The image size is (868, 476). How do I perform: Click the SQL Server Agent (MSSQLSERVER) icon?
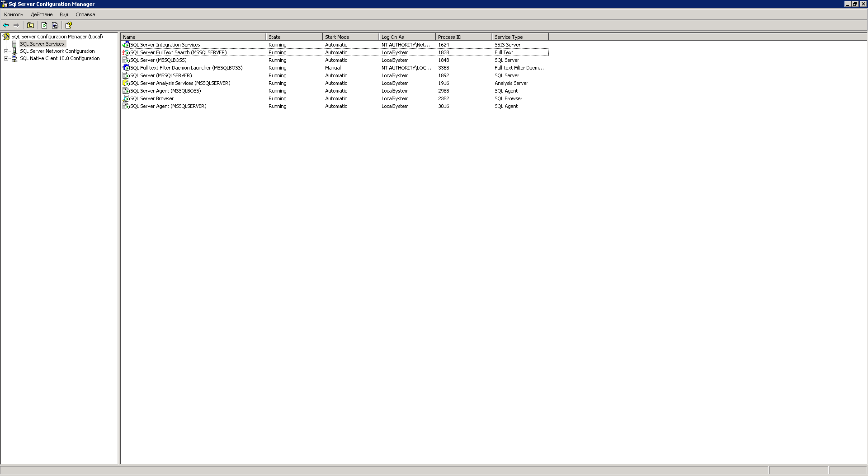(126, 106)
